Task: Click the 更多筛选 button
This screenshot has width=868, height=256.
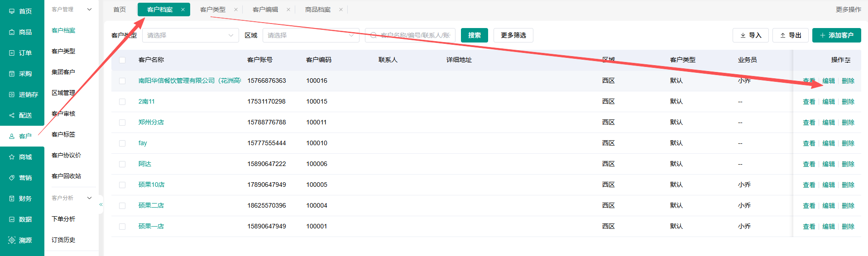Action: coord(513,35)
